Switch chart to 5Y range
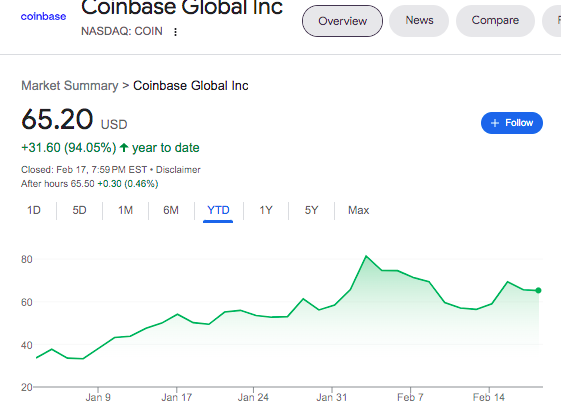 [311, 210]
